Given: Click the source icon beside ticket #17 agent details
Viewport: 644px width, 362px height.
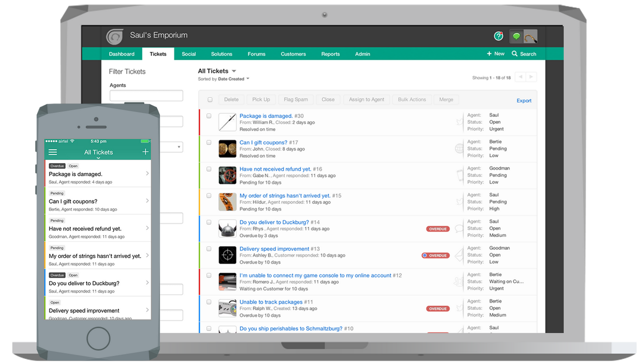Looking at the screenshot, I should 459,148.
